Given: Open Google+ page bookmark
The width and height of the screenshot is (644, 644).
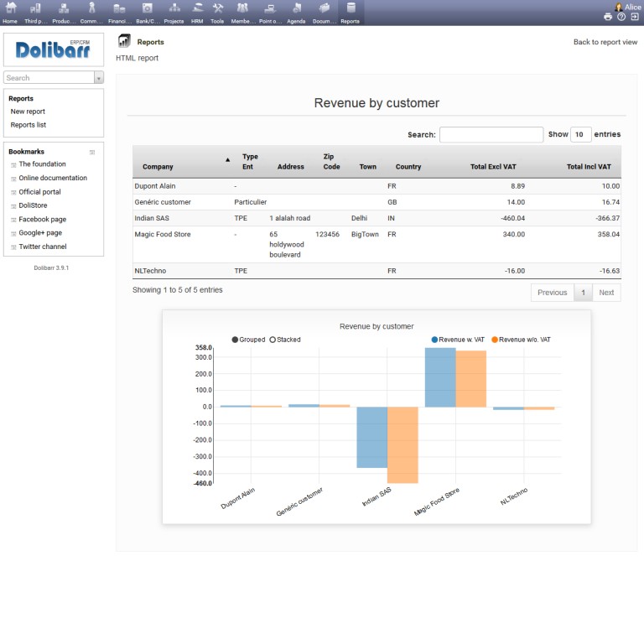Looking at the screenshot, I should (40, 233).
